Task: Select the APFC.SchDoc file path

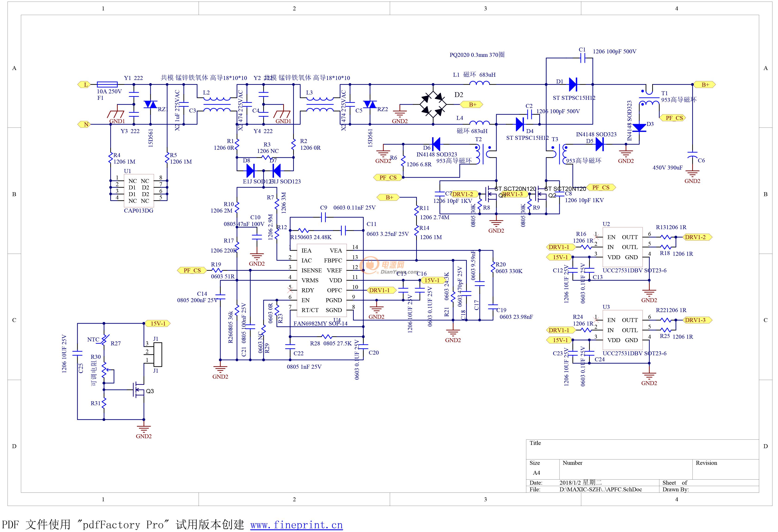Action: [601, 489]
